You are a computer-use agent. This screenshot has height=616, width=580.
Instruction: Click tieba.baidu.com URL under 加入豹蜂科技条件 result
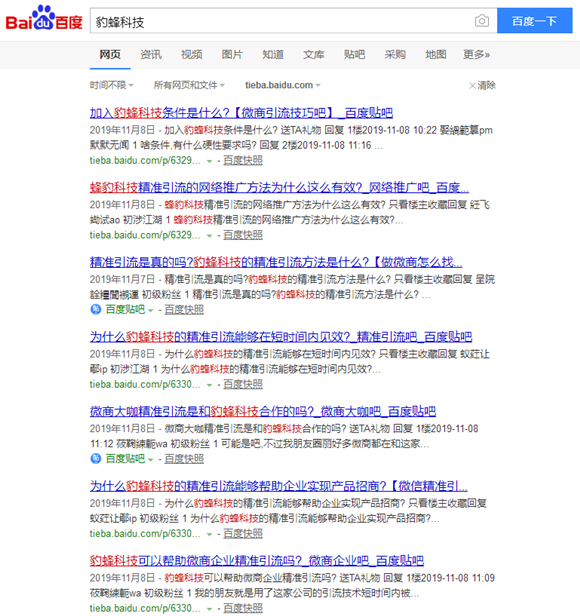pos(145,160)
